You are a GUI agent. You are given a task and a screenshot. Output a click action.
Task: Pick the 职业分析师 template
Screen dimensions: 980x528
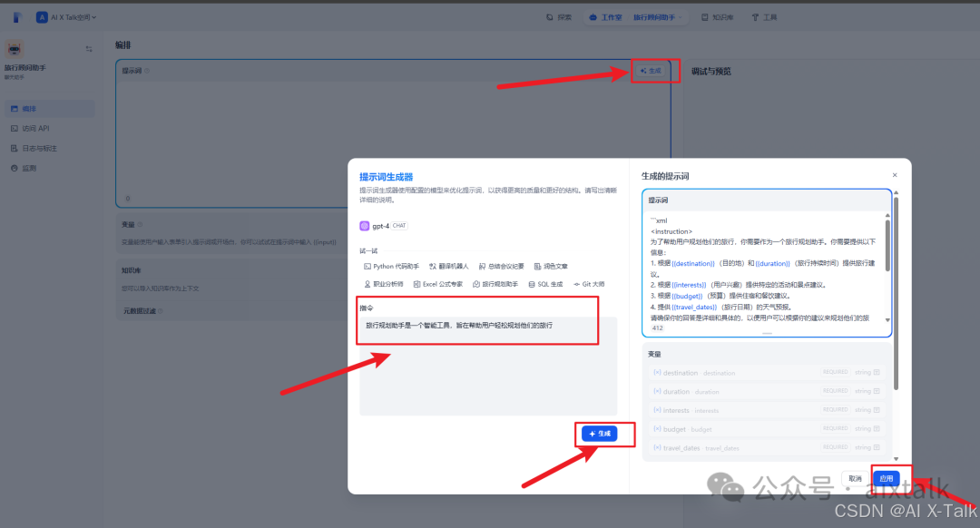384,284
